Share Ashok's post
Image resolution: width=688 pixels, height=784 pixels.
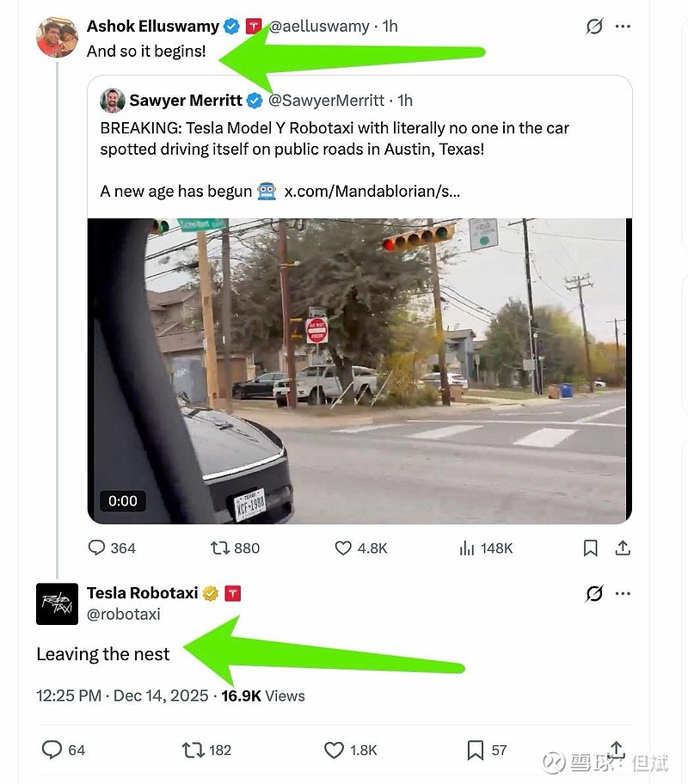point(623,548)
